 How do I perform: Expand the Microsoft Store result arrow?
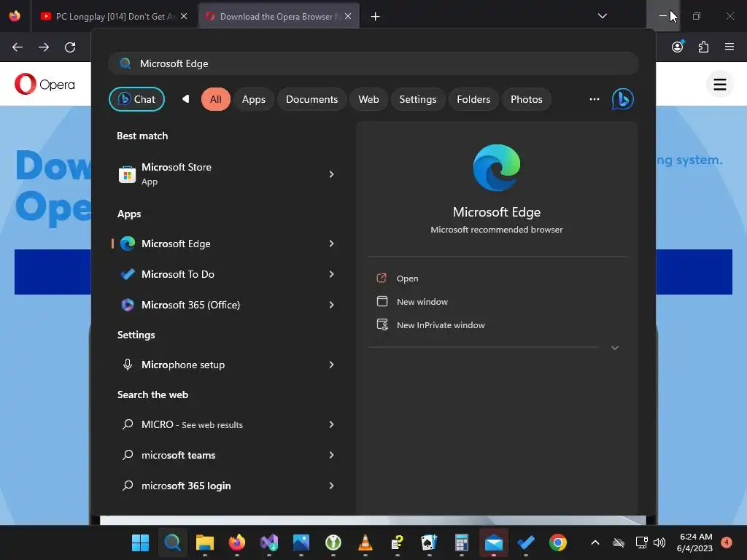(x=332, y=174)
